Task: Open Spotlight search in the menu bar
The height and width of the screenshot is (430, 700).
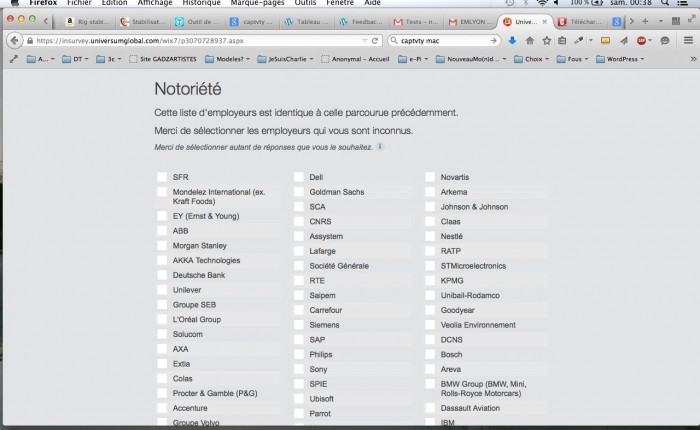Action: [665, 3]
